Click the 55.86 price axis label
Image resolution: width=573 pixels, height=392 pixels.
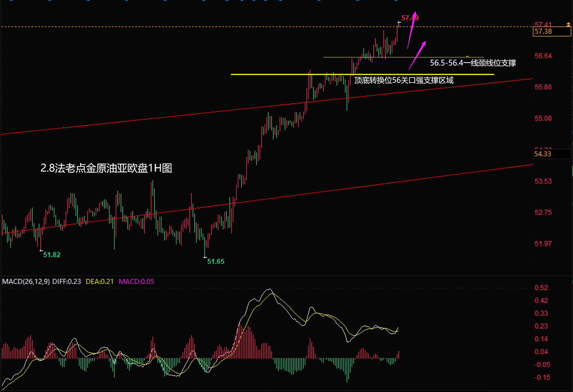[x=543, y=87]
